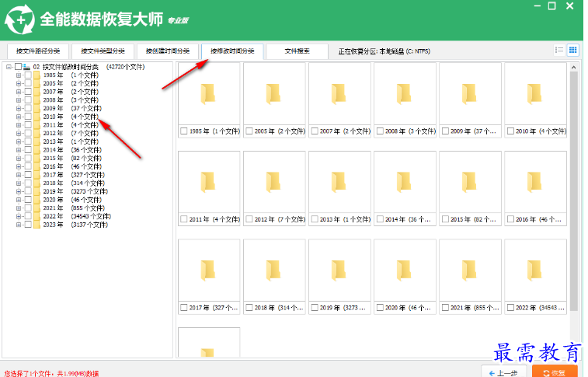This screenshot has width=588, height=377.
Task: Select the 2019 年 folder icon in tree
Action: 37,191
